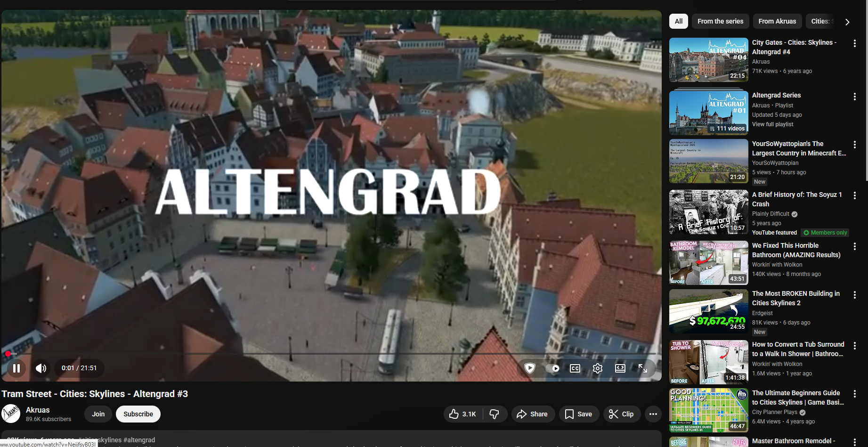Click the City Planner Plays channel name
This screenshot has height=447, width=868.
coord(775,412)
